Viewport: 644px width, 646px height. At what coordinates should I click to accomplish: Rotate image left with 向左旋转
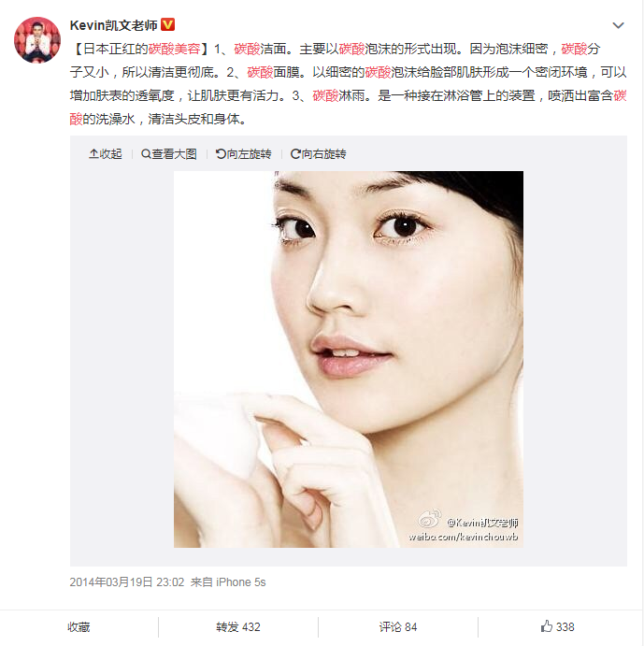pyautogui.click(x=244, y=154)
